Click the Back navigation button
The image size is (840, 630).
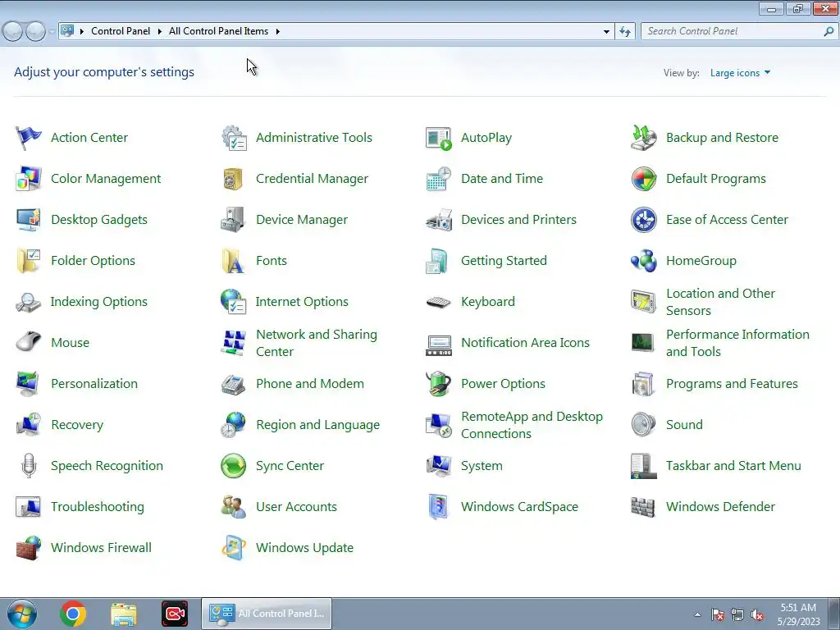point(13,32)
